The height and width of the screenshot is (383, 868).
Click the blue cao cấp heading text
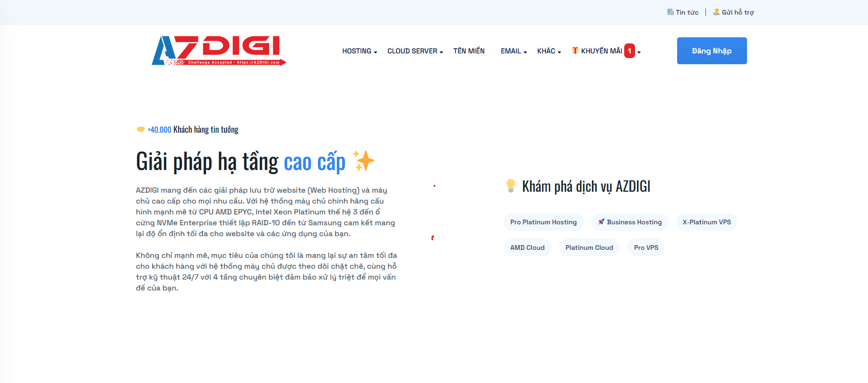tap(315, 162)
